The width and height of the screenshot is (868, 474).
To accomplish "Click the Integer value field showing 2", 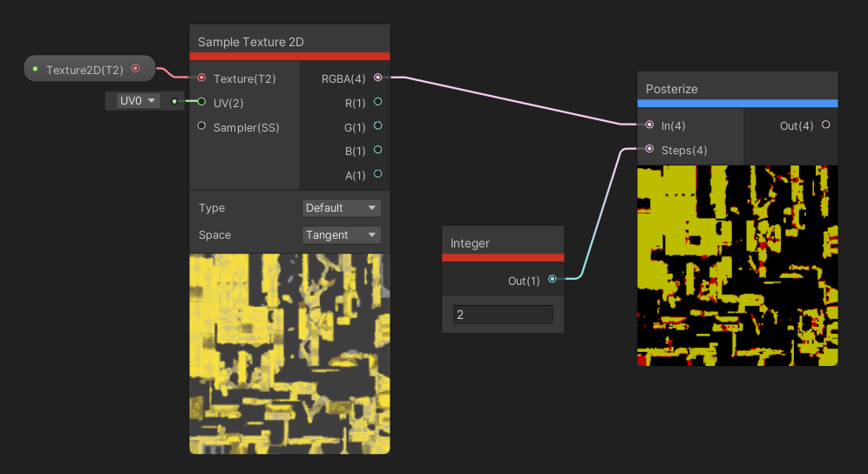I will pyautogui.click(x=503, y=315).
